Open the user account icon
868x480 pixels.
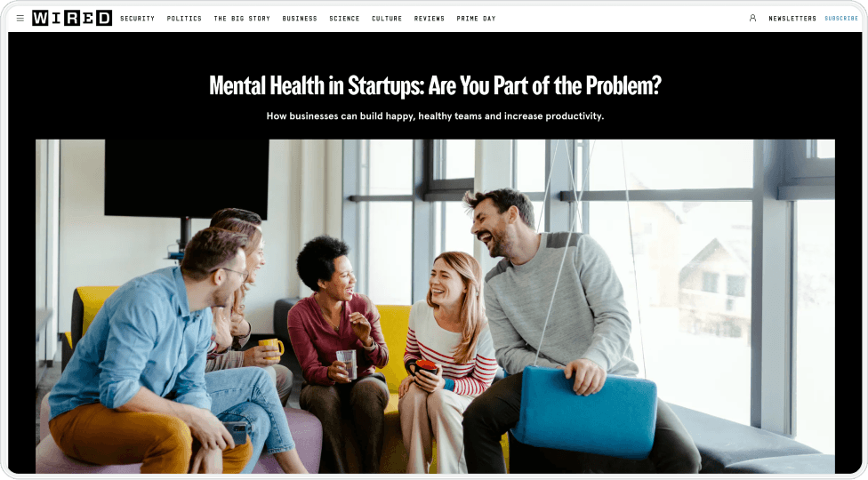pos(752,19)
